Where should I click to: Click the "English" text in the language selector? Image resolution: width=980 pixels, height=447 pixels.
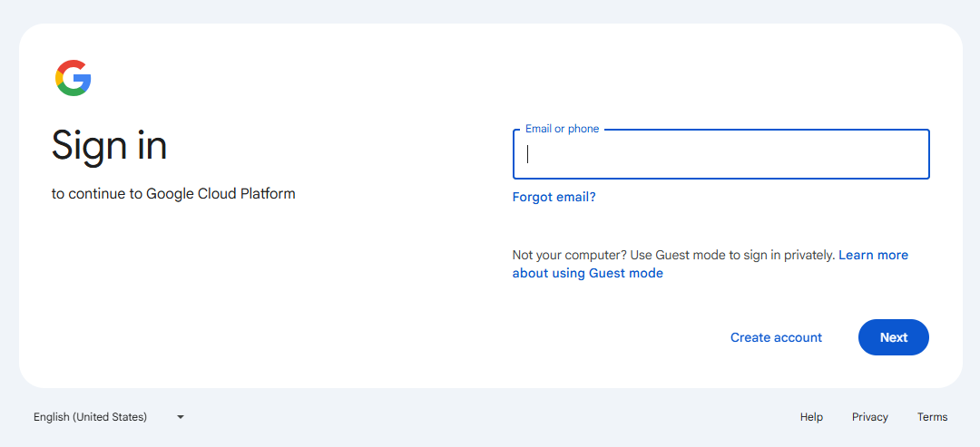(52, 417)
